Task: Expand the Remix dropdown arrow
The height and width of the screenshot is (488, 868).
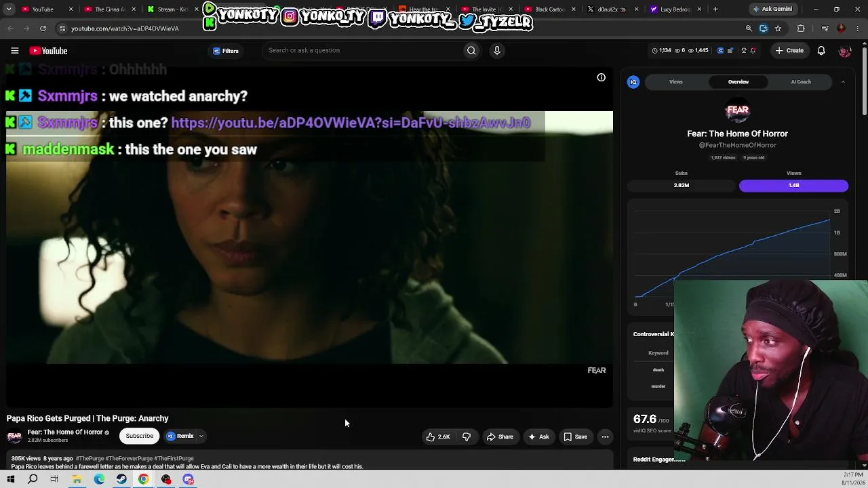Action: (x=201, y=436)
